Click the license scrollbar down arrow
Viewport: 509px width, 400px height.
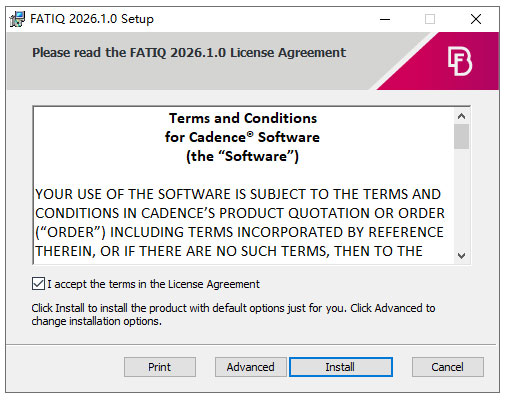(x=461, y=256)
